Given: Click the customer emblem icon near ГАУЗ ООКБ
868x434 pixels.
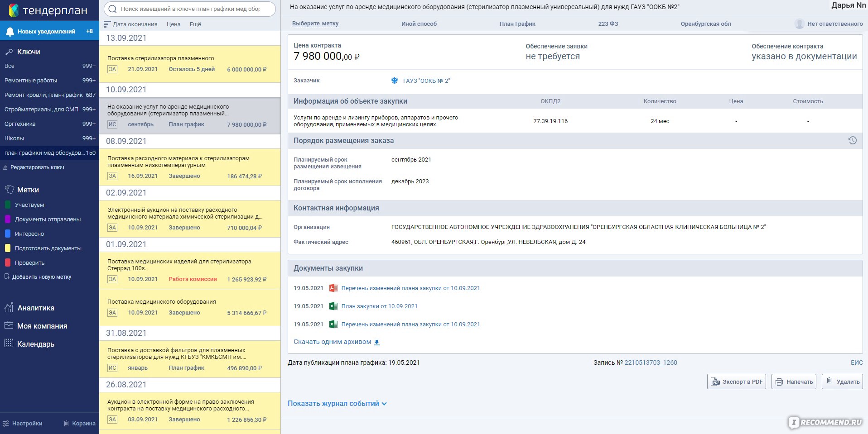Looking at the screenshot, I should click(395, 81).
